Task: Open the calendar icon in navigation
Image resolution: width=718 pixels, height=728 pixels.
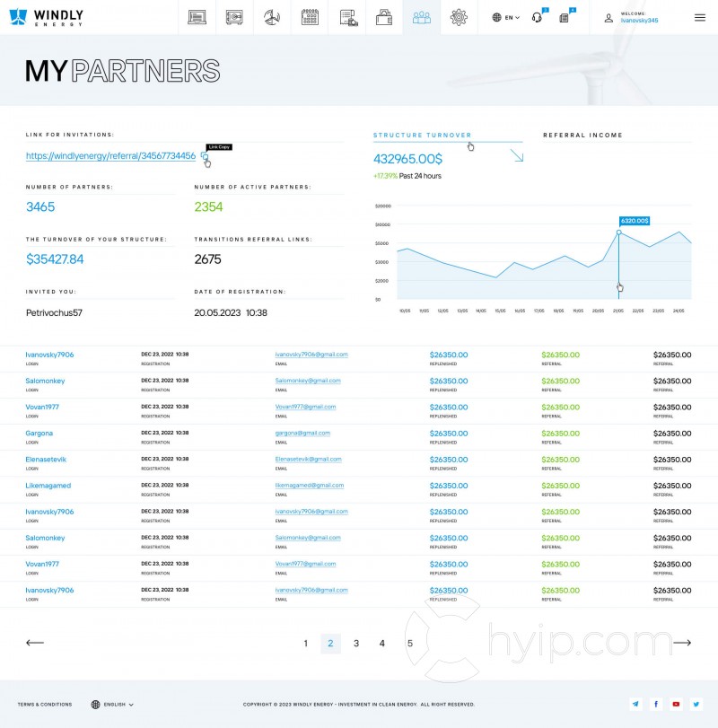Action: pos(310,17)
